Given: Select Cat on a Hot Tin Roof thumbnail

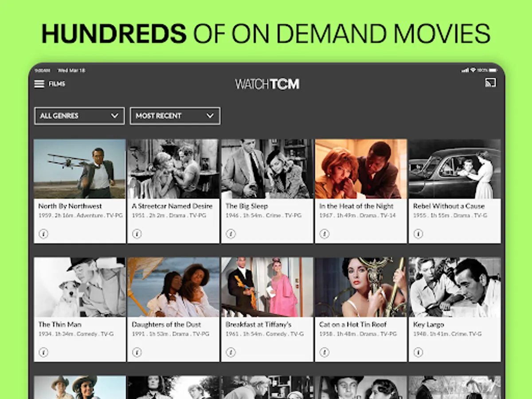Looking at the screenshot, I should click(x=361, y=287).
